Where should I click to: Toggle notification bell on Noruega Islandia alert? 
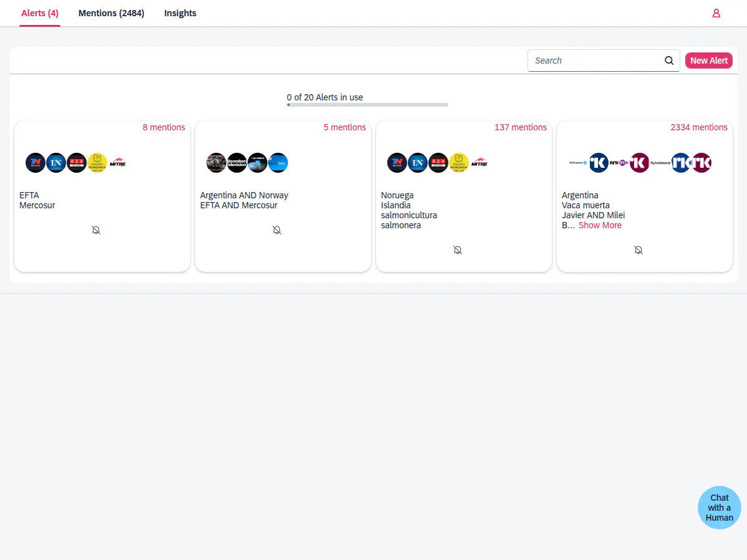[x=458, y=250]
